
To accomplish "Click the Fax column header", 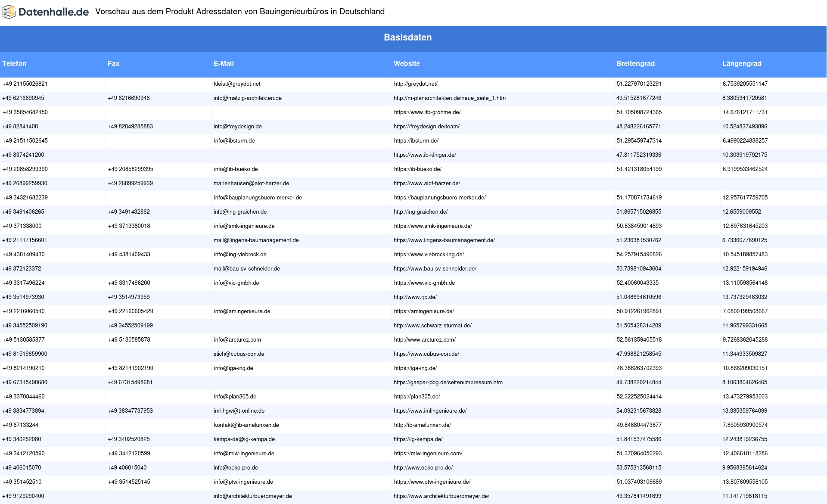I will [113, 64].
